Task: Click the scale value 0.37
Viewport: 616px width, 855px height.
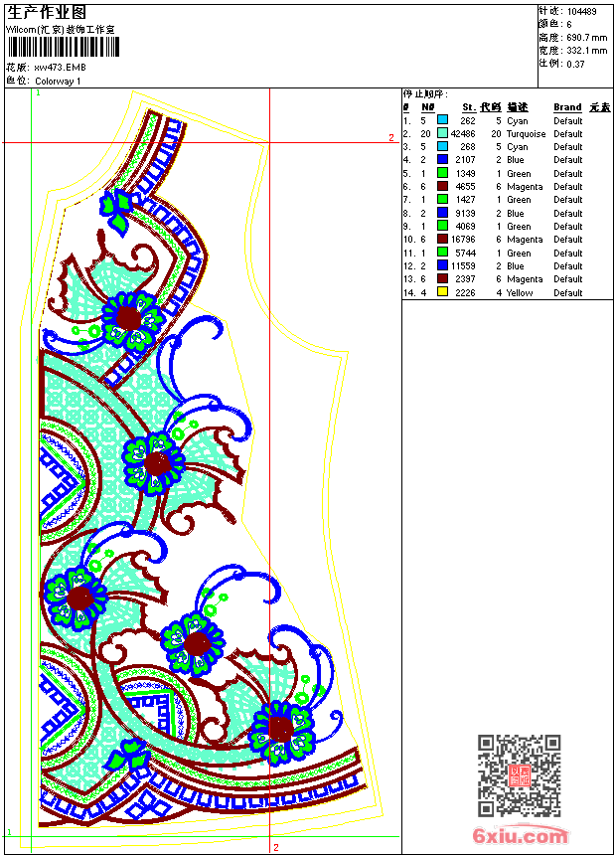Action: coord(575,65)
